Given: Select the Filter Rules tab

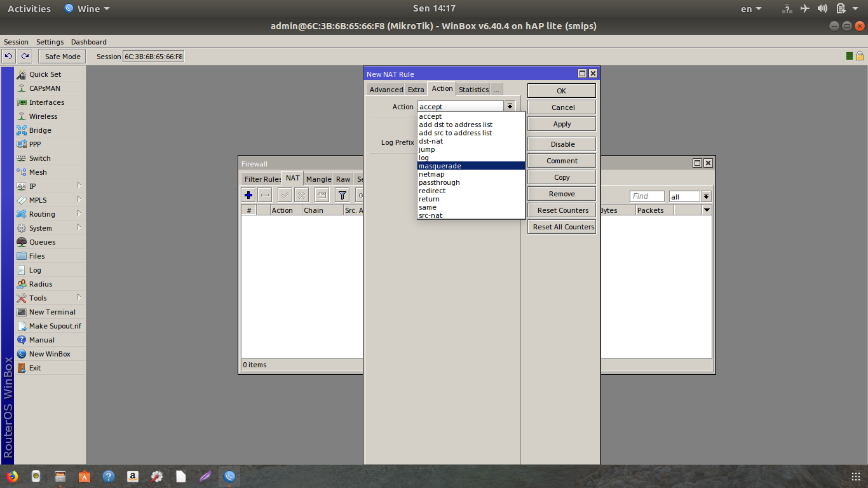Looking at the screenshot, I should (262, 179).
